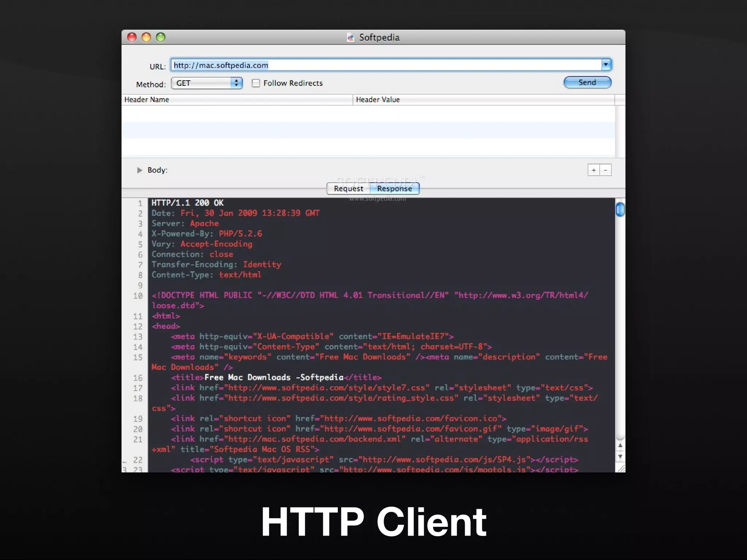747x560 pixels.
Task: Switch to the Response tab
Action: [395, 188]
